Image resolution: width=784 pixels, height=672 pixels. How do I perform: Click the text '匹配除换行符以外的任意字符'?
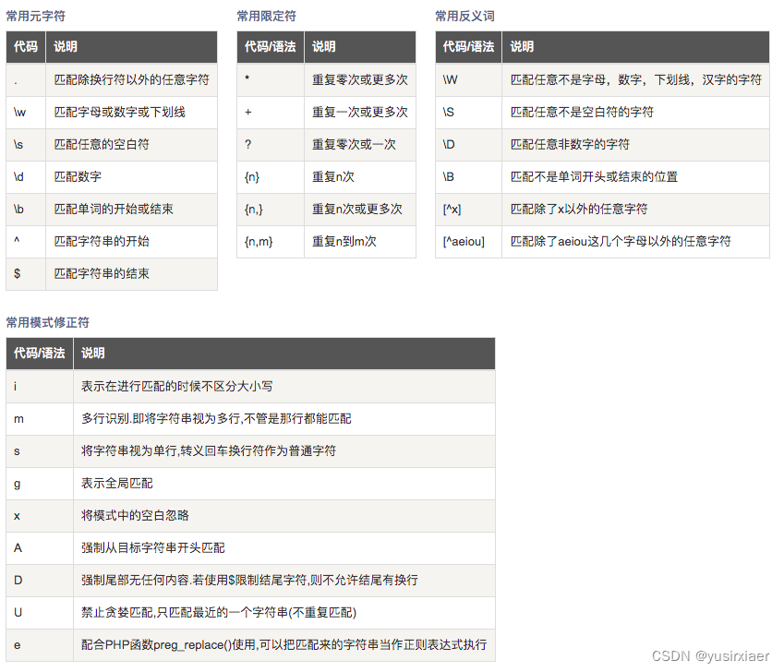coord(131,80)
